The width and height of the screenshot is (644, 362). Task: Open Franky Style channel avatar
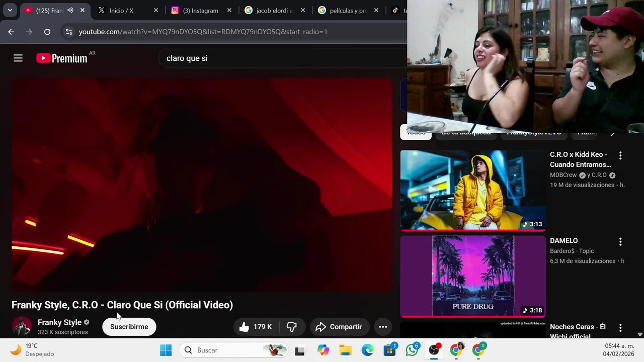22,326
